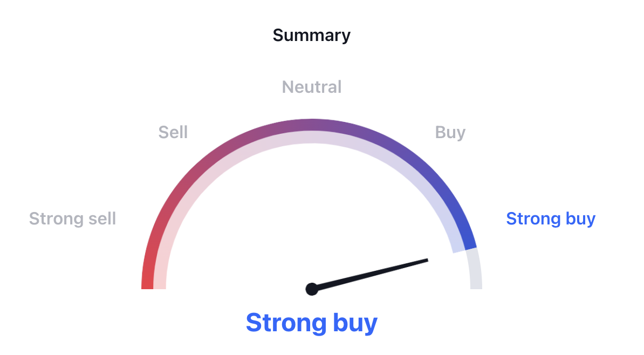This screenshot has width=644, height=355.
Task: Click the needle tip near Strong buy
Action: point(426,261)
